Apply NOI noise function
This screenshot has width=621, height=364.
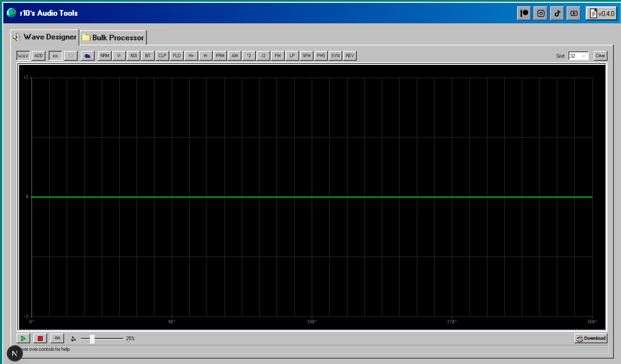pos(134,56)
